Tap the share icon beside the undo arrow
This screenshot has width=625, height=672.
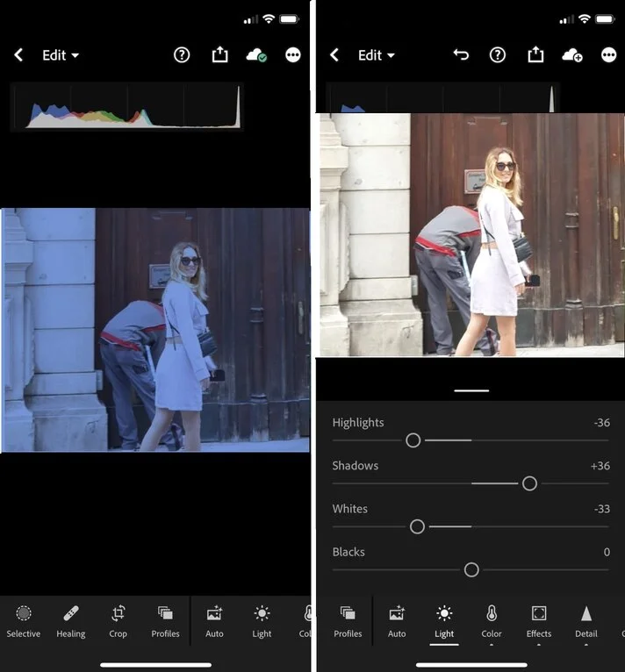535,55
